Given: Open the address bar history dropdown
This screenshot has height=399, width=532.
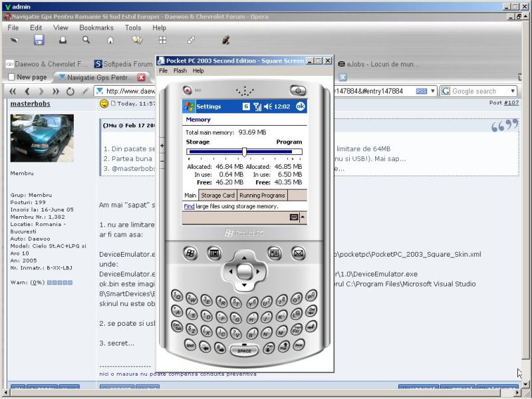Looking at the screenshot, I should [x=433, y=91].
